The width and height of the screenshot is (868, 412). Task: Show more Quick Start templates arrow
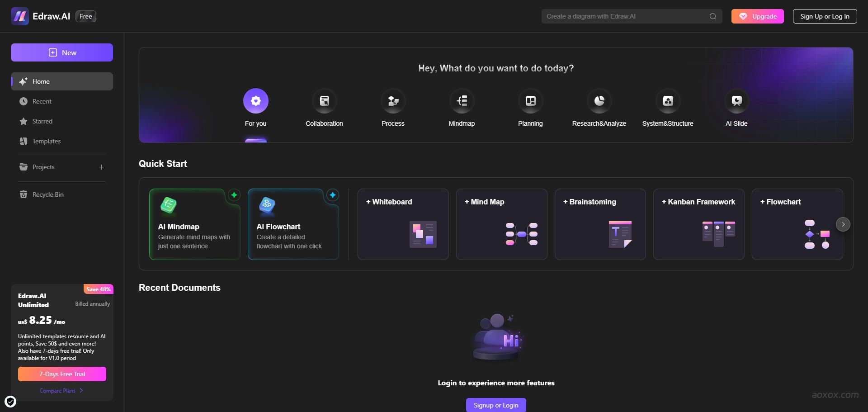click(843, 224)
